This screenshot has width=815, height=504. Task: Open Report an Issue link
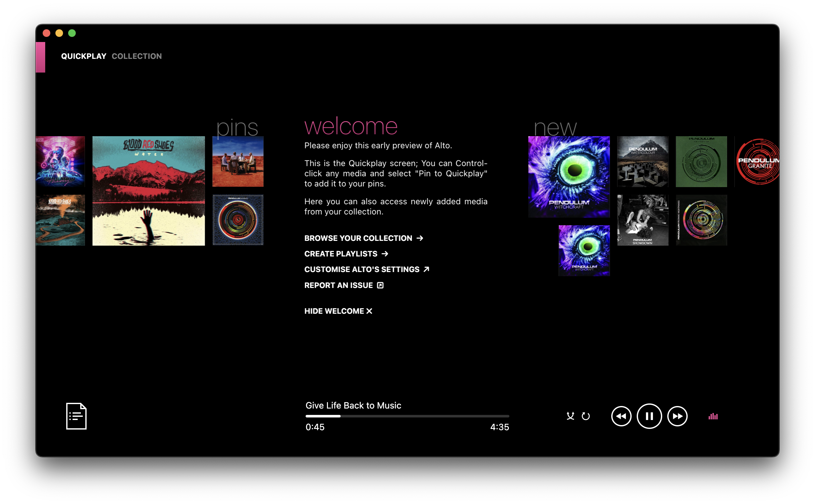[344, 285]
